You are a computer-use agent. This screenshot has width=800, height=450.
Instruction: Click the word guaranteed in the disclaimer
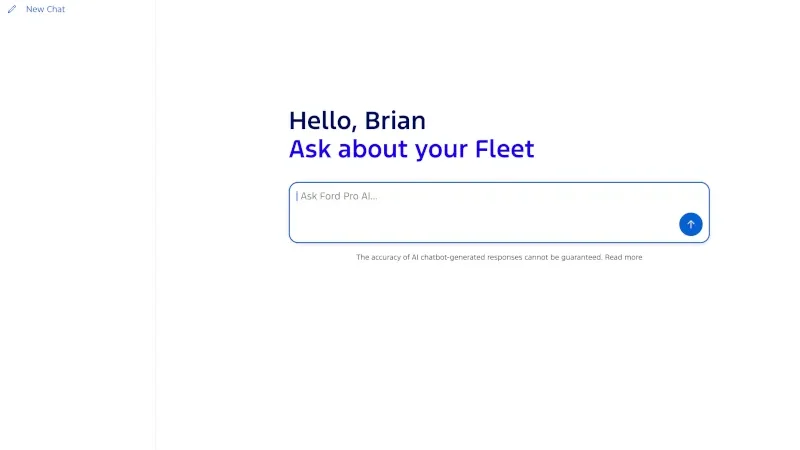pyautogui.click(x=582, y=257)
